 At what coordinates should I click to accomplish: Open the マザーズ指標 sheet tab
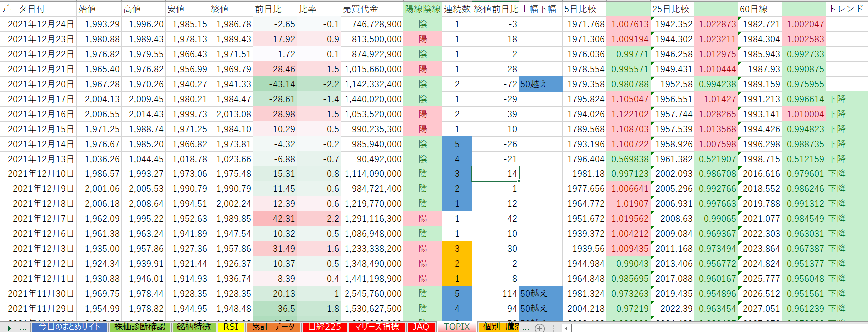[377, 327]
